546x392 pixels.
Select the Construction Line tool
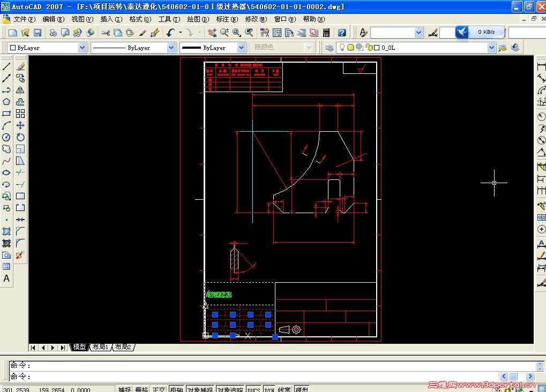(x=6, y=78)
